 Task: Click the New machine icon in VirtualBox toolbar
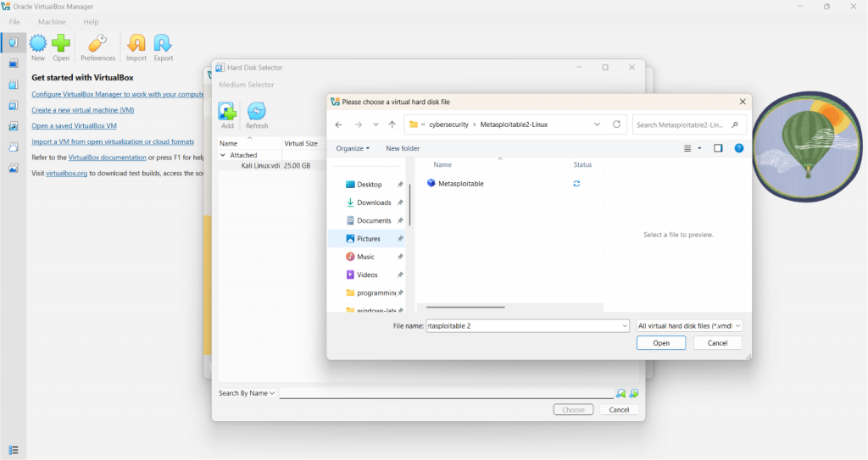(37, 43)
